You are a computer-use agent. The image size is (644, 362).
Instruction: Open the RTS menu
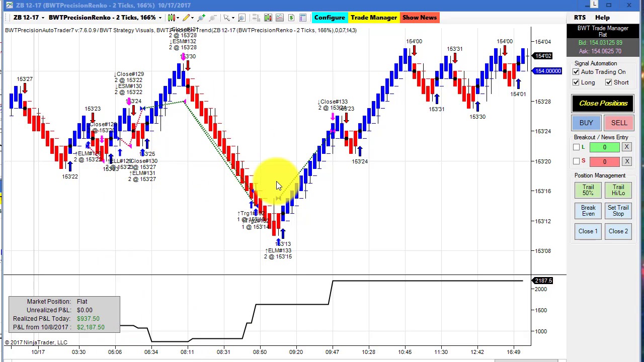point(580,18)
